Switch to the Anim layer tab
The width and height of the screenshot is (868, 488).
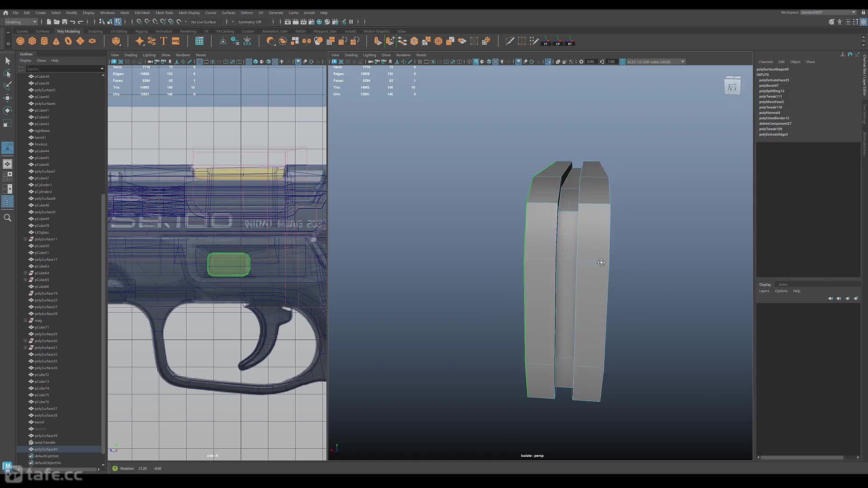pyautogui.click(x=783, y=285)
